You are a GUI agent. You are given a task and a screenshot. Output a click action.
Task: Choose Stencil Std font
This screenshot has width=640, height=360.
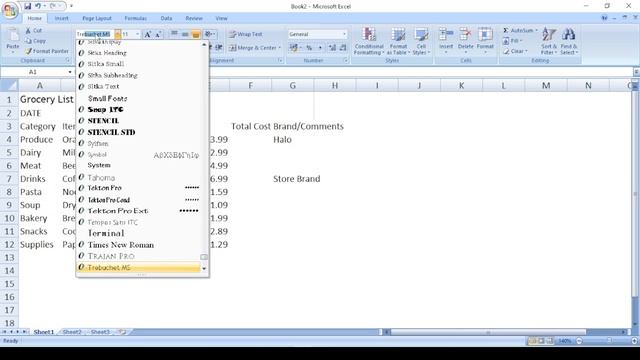point(138,132)
